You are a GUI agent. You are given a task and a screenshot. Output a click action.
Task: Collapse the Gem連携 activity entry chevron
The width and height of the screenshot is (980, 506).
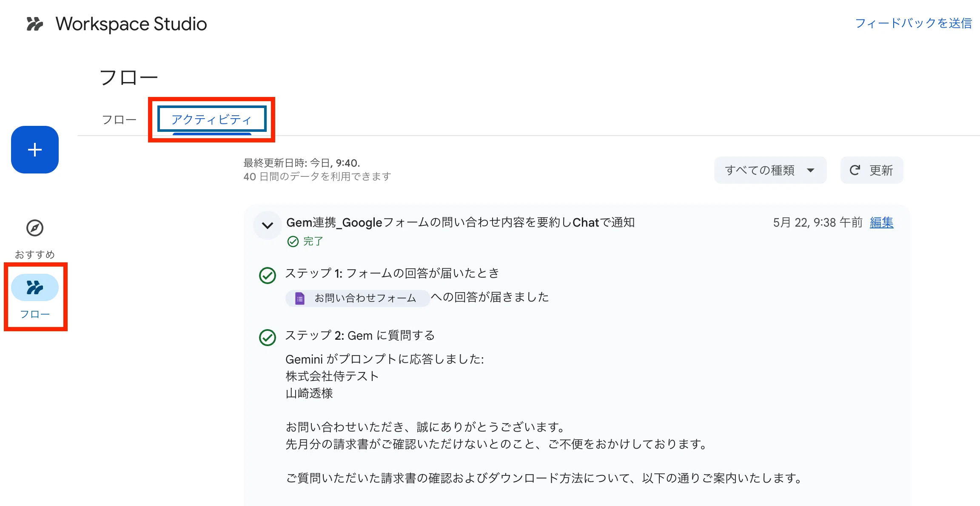click(268, 225)
